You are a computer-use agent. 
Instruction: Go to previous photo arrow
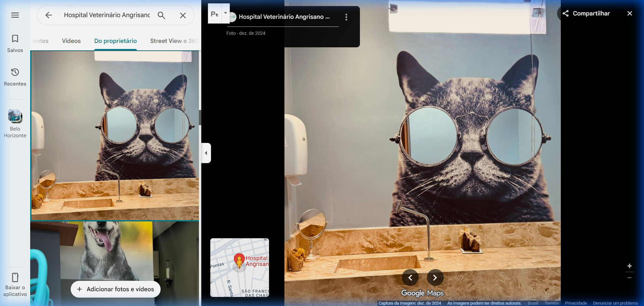(410, 277)
